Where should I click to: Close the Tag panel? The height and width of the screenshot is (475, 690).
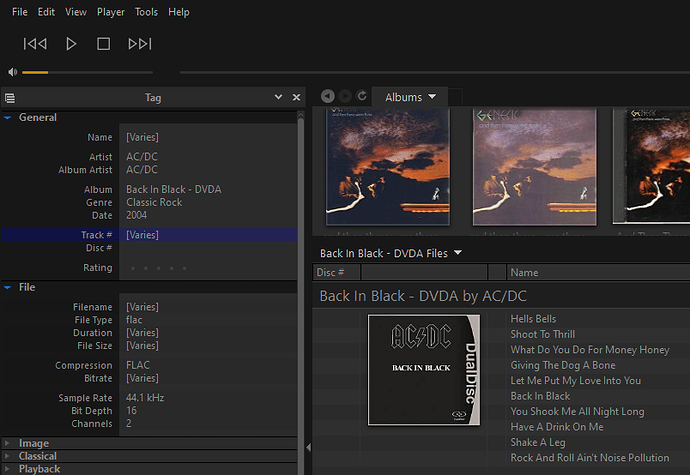pyautogui.click(x=297, y=97)
